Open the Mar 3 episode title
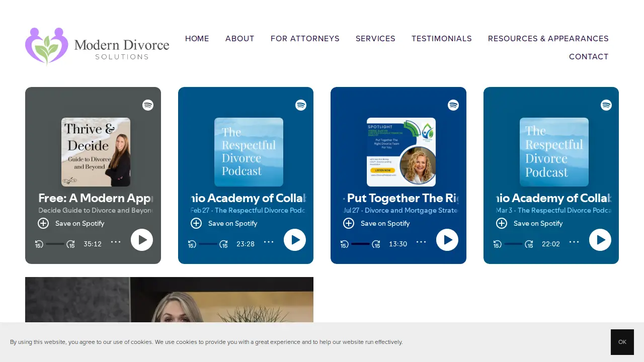The width and height of the screenshot is (644, 362). (x=554, y=198)
